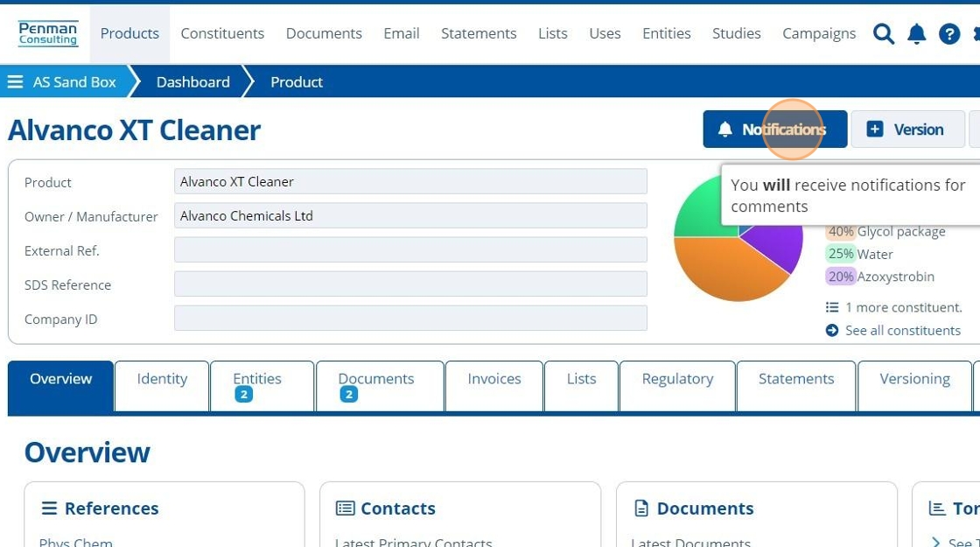The height and width of the screenshot is (547, 980).
Task: See all constituents link
Action: tap(902, 330)
